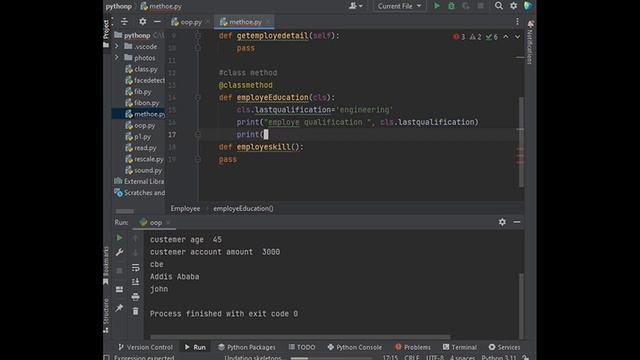This screenshot has height=360, width=640.
Task: Open TODO tool window
Action: click(302, 347)
